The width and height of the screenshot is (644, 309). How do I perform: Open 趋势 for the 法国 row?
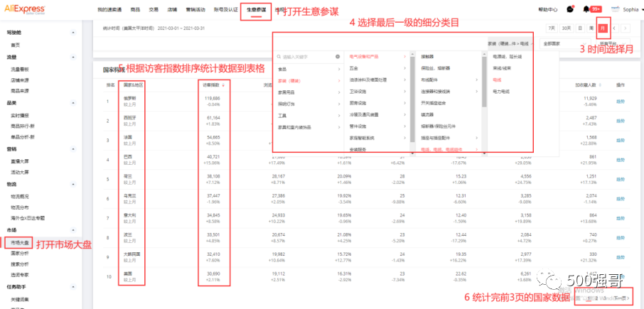click(620, 141)
